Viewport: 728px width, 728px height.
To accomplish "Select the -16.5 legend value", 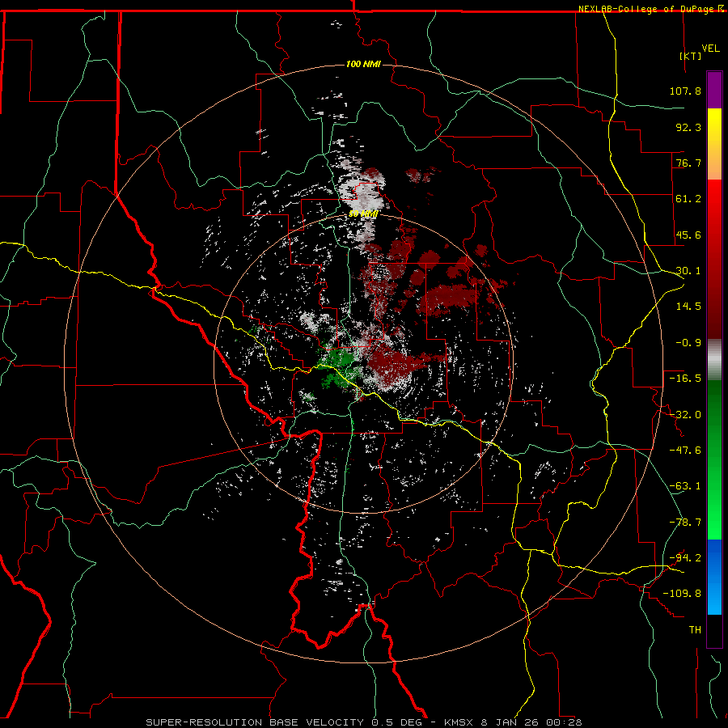I will pos(685,379).
